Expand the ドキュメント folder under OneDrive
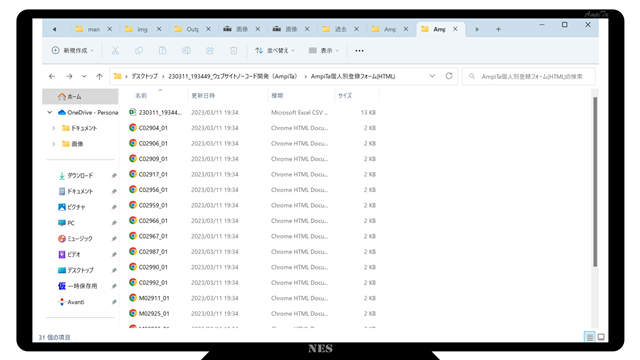 [x=53, y=128]
